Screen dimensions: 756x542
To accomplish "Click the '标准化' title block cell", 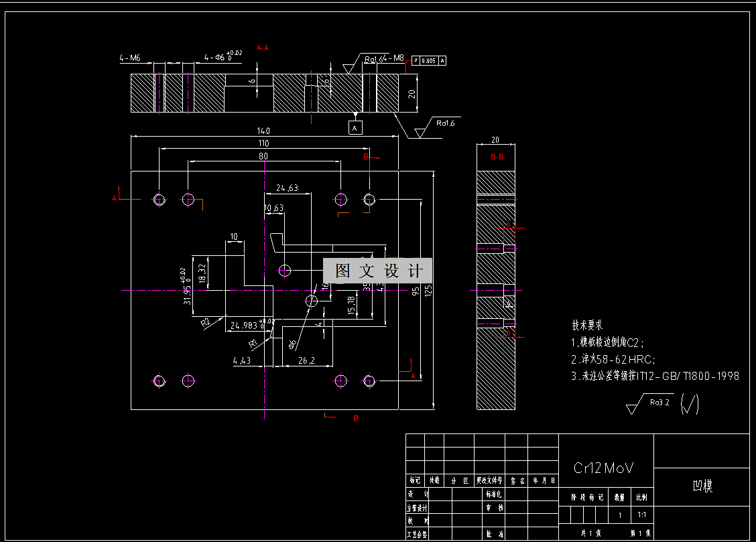I will click(494, 494).
